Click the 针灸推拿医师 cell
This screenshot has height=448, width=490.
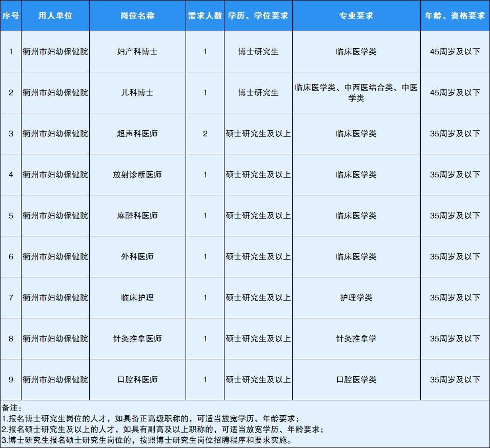click(x=137, y=339)
